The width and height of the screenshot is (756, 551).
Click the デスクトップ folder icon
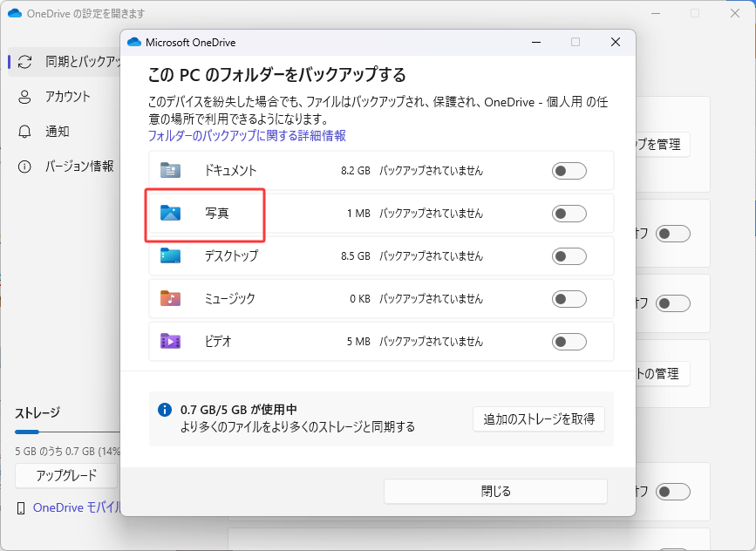(x=168, y=256)
